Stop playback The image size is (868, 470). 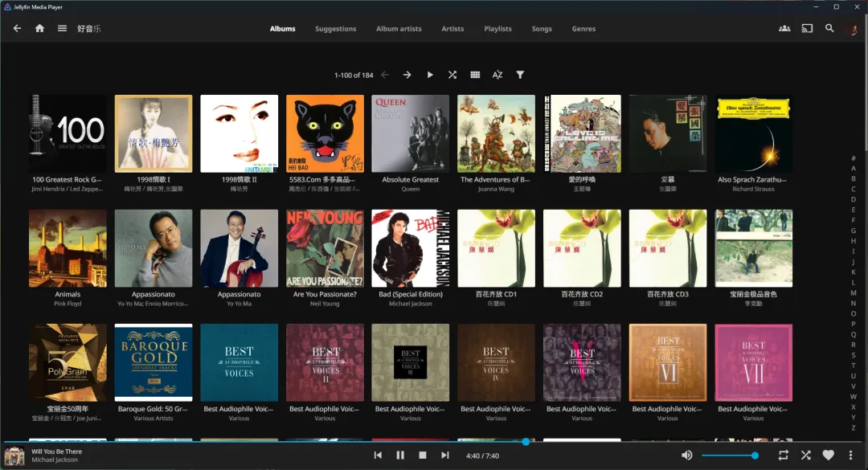pyautogui.click(x=423, y=455)
